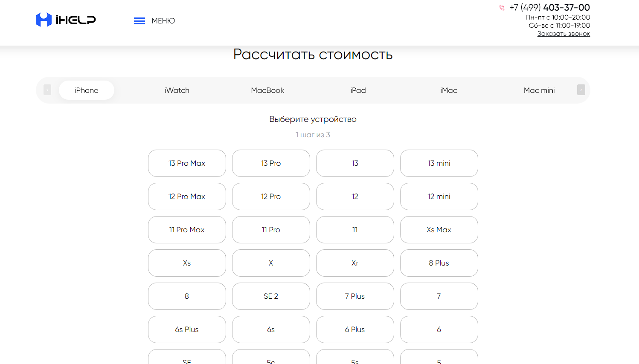
Task: Select the iPhone 12 button
Action: click(355, 196)
